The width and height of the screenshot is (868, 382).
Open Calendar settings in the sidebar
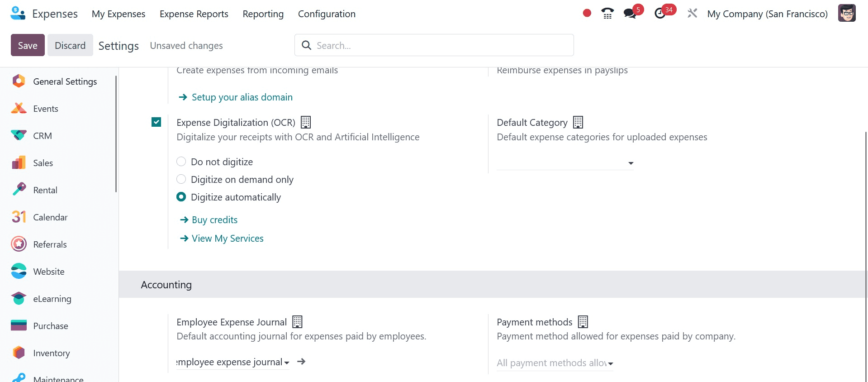point(59,217)
